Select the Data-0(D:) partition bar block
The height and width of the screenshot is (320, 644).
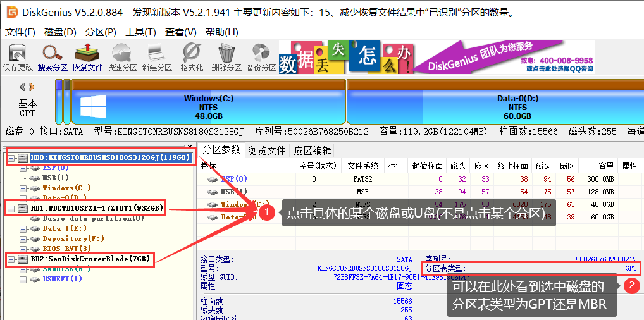coord(517,106)
